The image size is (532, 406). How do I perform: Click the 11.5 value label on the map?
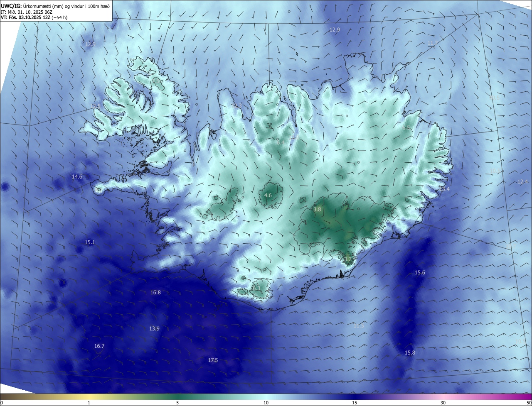point(359,326)
